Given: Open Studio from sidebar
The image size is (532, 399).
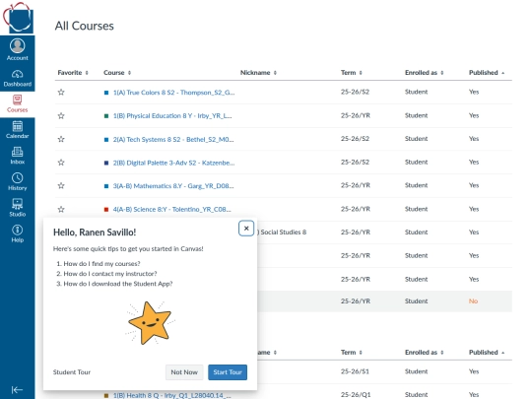Looking at the screenshot, I should pos(18,208).
